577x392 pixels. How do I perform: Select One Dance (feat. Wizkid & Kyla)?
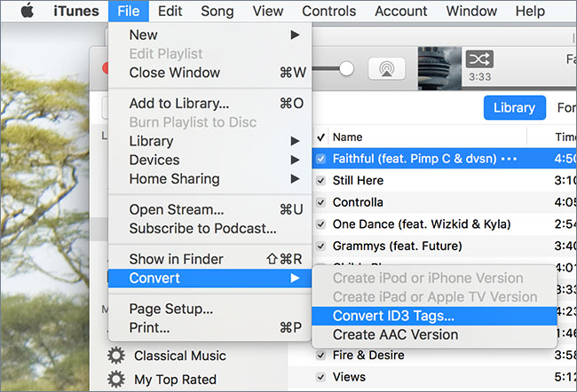click(x=422, y=224)
